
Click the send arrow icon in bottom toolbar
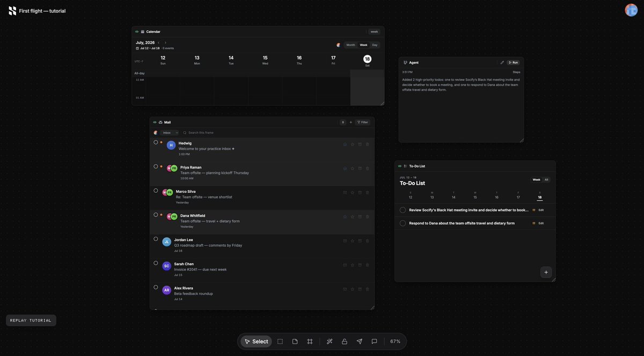click(360, 342)
